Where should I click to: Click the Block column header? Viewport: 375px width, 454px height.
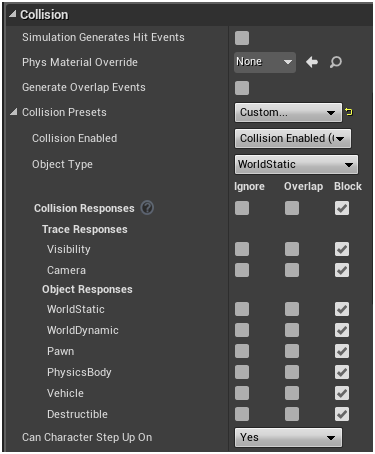pyautogui.click(x=348, y=186)
